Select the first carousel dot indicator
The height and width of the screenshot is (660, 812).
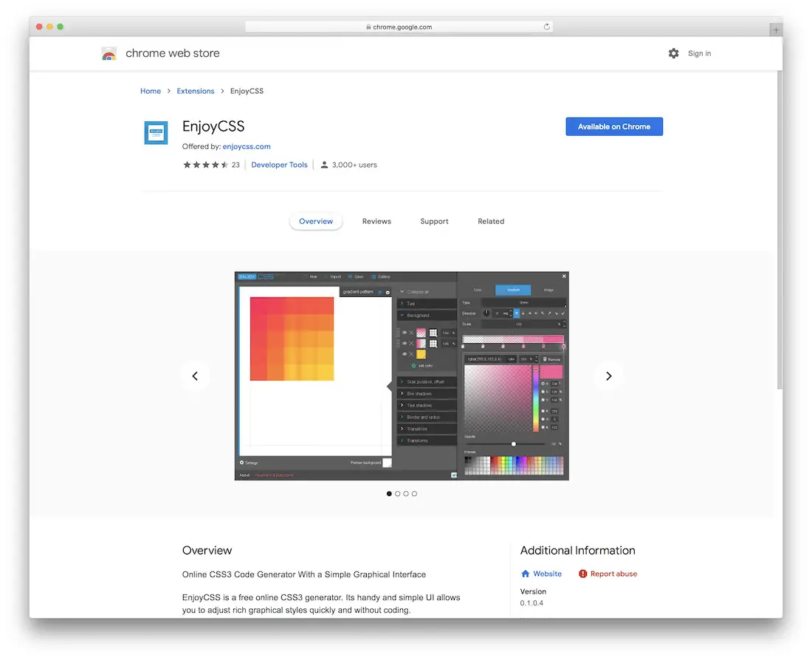click(390, 493)
